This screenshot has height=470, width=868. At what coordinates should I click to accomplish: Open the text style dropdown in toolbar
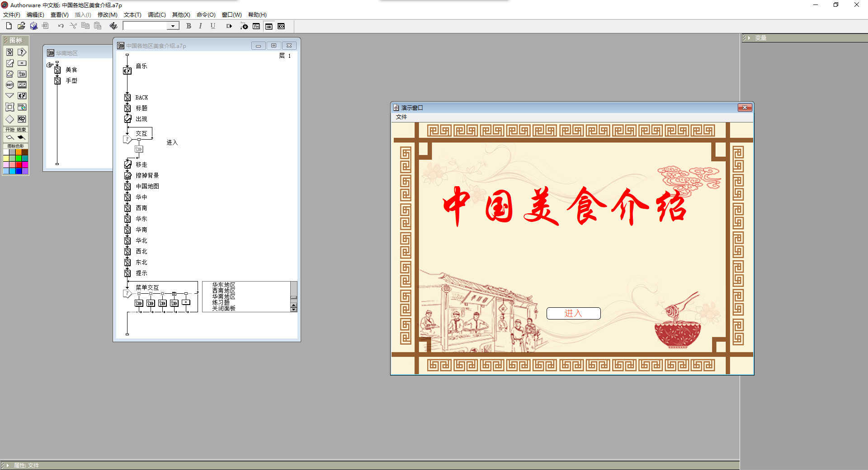(x=173, y=26)
